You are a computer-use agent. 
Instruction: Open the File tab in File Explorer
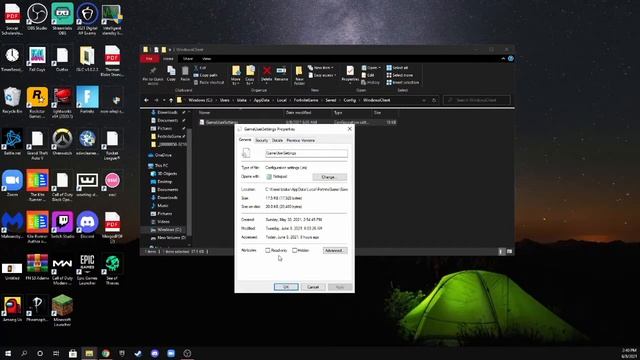[149, 59]
